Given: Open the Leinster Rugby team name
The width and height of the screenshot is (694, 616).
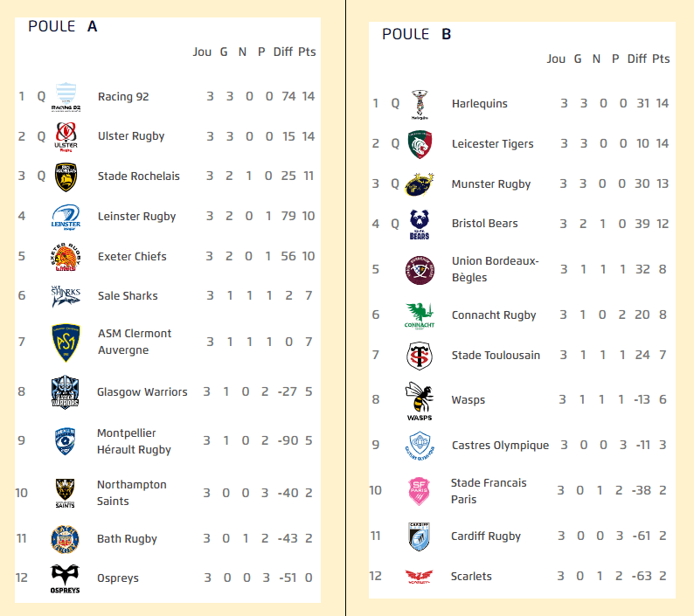Looking at the screenshot, I should pyautogui.click(x=136, y=217).
